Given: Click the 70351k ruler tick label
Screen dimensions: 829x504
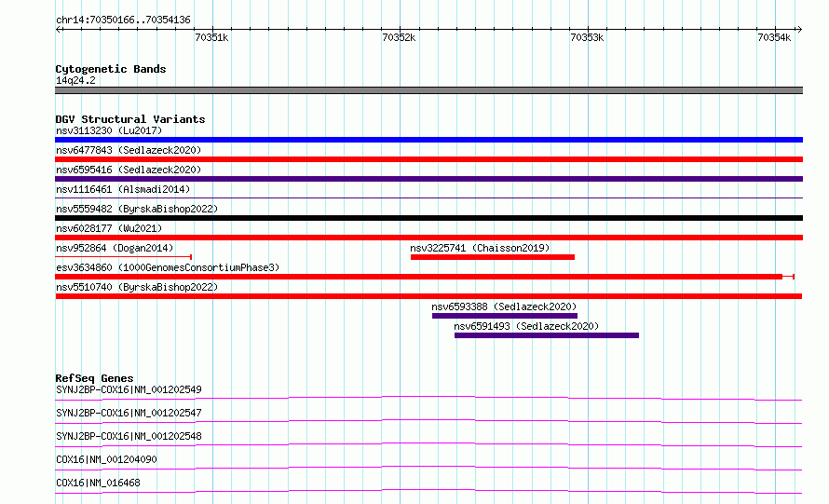Looking at the screenshot, I should (x=211, y=37).
